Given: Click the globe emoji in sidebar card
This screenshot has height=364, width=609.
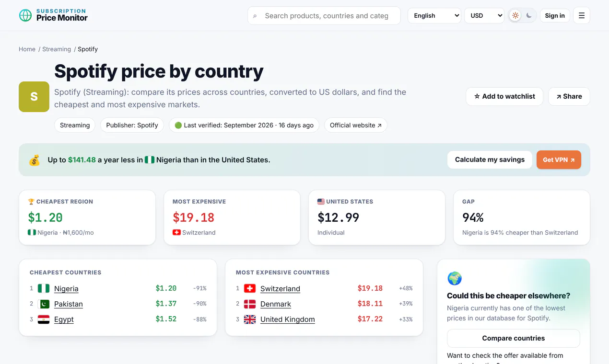Looking at the screenshot, I should 454,278.
